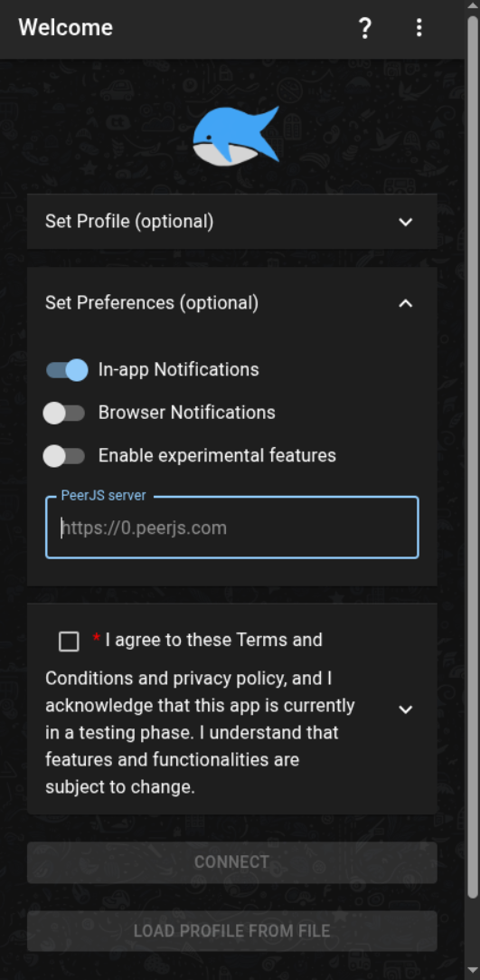Screen dimensions: 480x980
Task: Turn on Enable experimental features switch
Action: 64,456
